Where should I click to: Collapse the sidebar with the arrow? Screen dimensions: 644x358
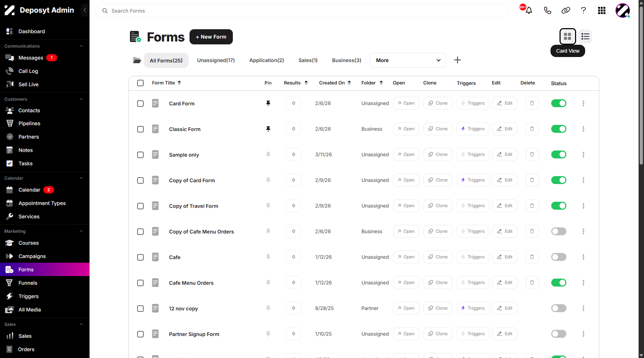[x=85, y=10]
